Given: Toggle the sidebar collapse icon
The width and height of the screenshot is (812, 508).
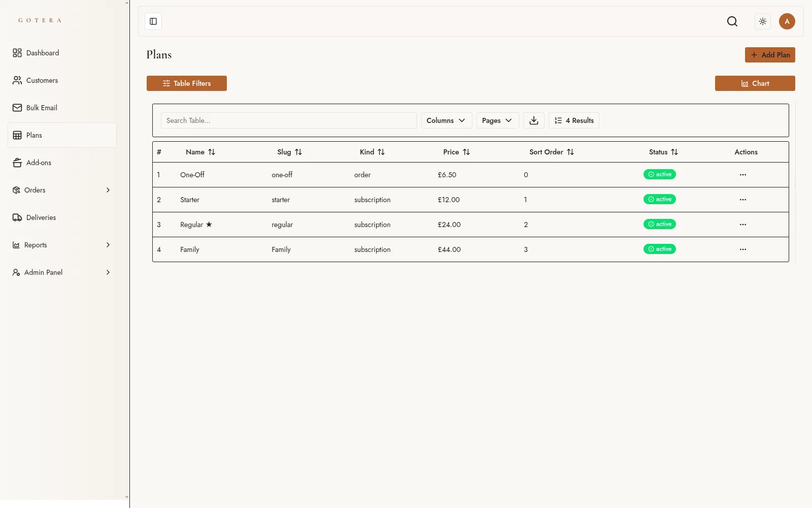Looking at the screenshot, I should point(153,21).
